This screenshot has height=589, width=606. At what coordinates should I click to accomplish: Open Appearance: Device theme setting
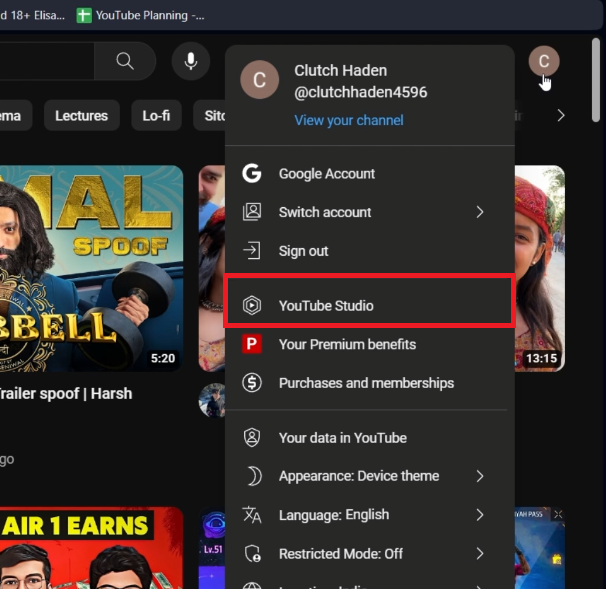click(x=370, y=476)
